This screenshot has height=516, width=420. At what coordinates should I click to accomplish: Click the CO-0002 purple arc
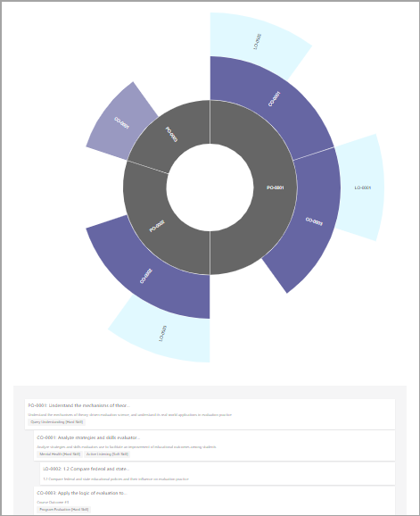tap(146, 276)
